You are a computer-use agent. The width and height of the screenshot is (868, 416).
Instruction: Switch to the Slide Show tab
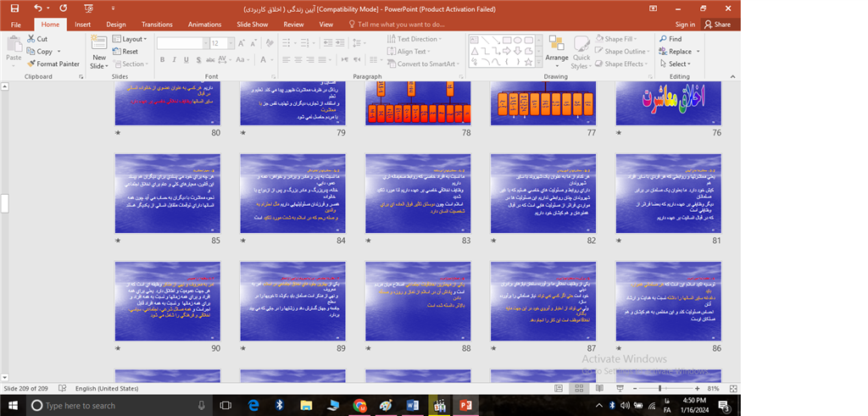click(x=252, y=25)
